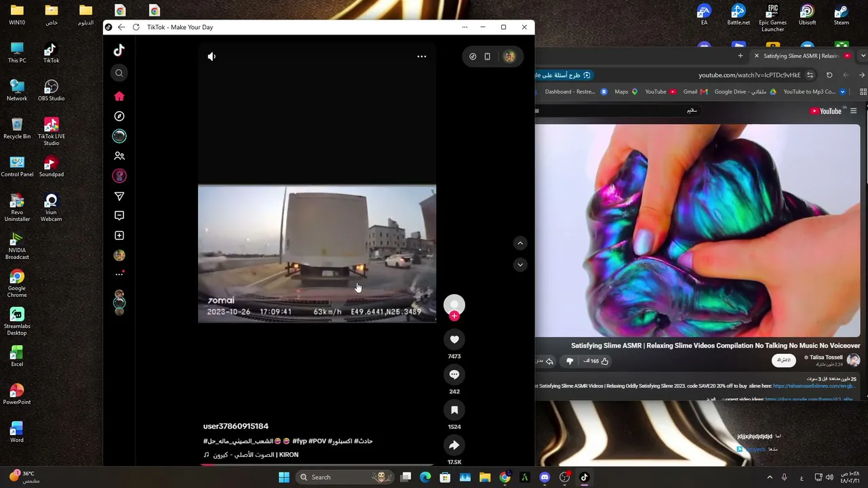Open the Maps bookmark in Chrome
Viewport: 868px width, 488px height.
tap(626, 91)
